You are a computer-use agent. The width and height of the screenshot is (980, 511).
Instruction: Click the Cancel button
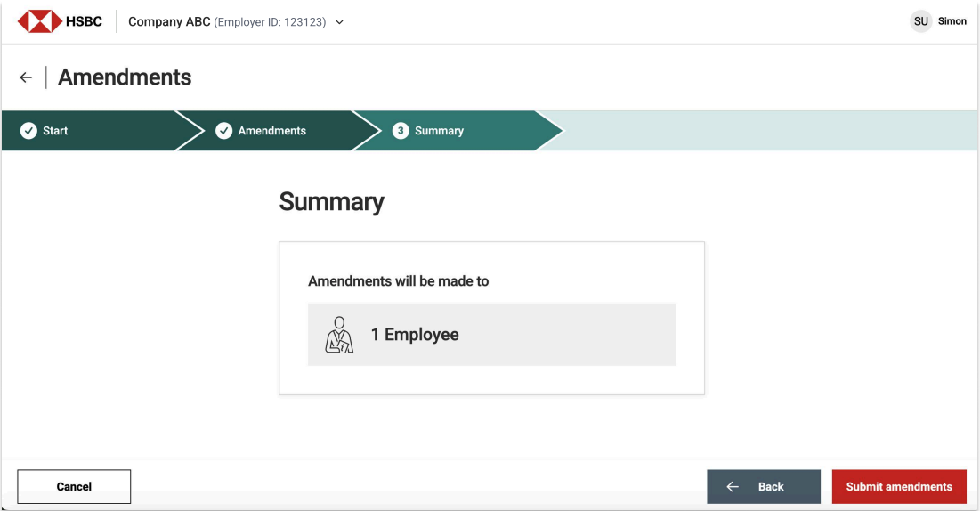pyautogui.click(x=74, y=487)
